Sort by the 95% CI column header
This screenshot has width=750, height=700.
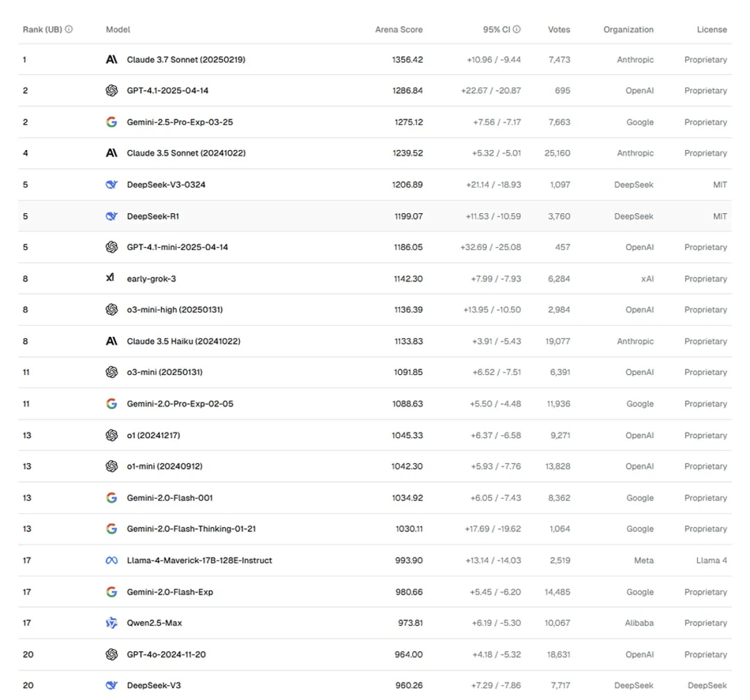pyautogui.click(x=497, y=29)
